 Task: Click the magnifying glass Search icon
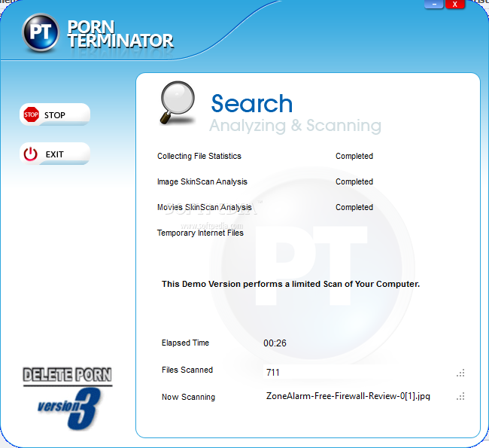tap(178, 102)
